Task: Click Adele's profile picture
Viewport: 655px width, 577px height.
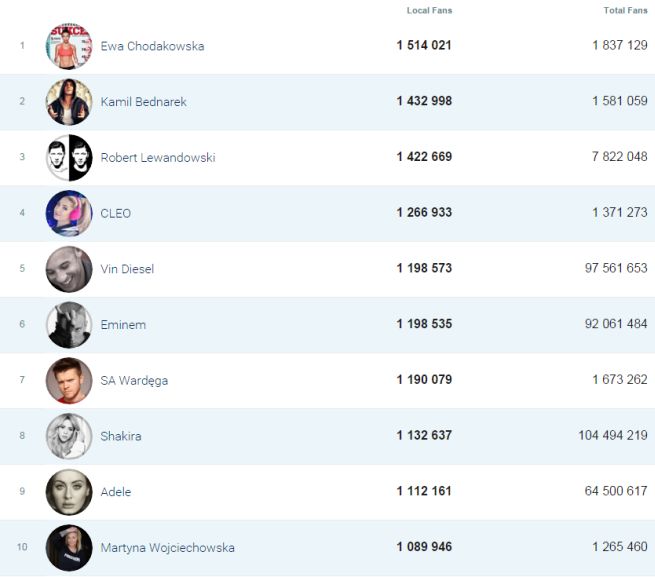Action: coord(69,492)
